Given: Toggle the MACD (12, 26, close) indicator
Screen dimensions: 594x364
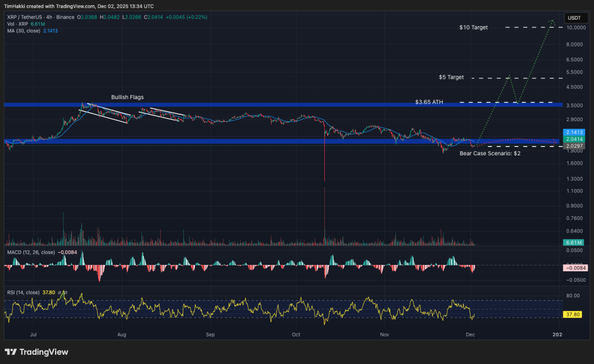Looking at the screenshot, I should pyautogui.click(x=32, y=252).
